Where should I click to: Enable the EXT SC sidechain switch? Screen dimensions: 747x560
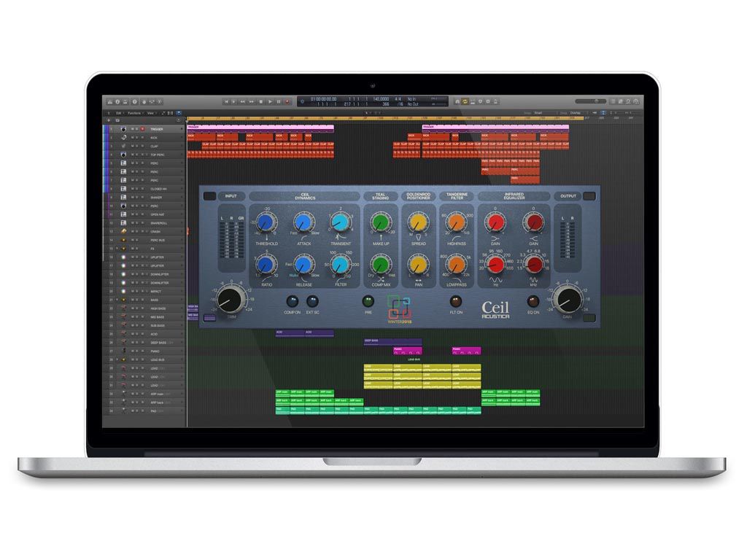coord(312,301)
